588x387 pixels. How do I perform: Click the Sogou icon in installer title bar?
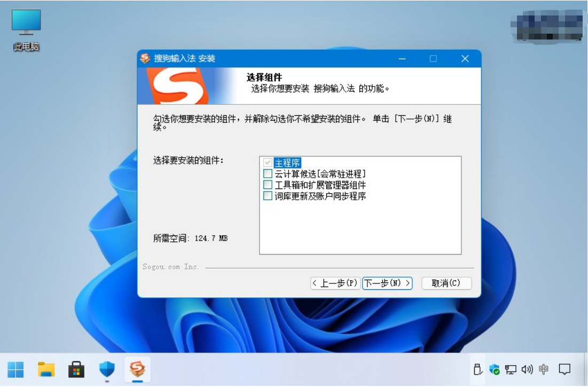[145, 58]
